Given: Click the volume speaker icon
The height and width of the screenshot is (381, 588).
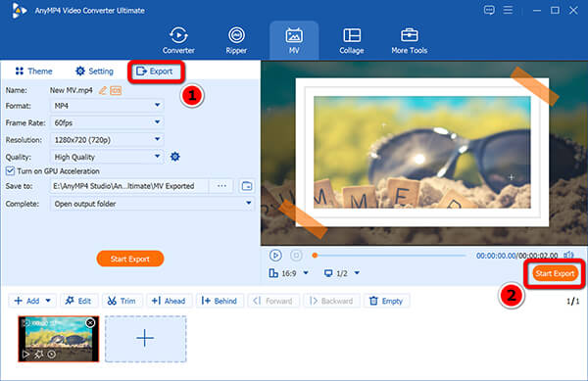Looking at the screenshot, I should [568, 255].
